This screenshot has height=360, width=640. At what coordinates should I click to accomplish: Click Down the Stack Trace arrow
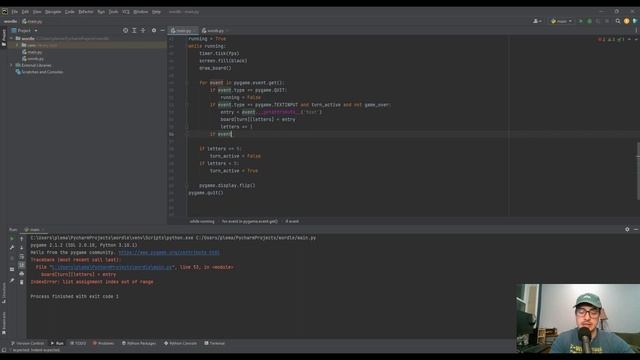click(22, 247)
